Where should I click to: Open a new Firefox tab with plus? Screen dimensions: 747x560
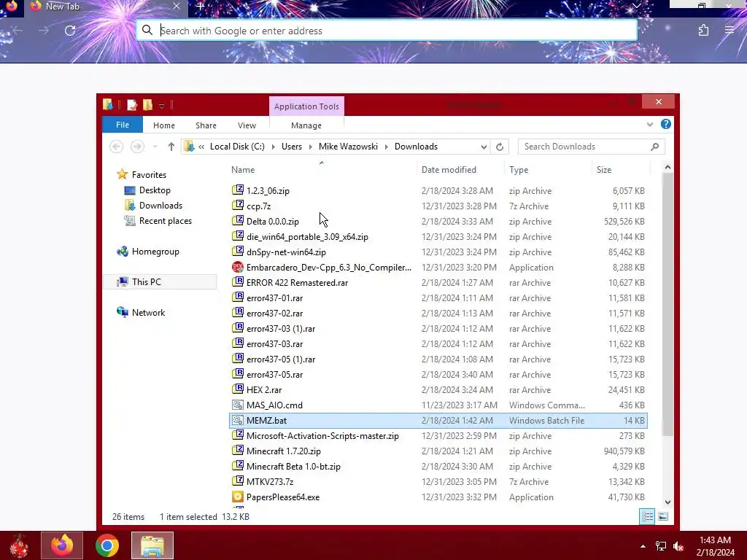click(201, 7)
